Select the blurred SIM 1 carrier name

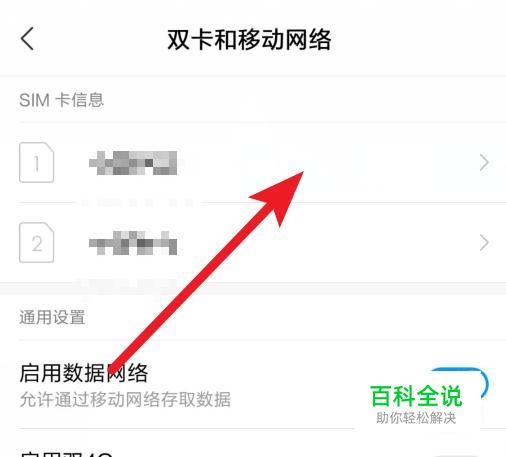133,163
